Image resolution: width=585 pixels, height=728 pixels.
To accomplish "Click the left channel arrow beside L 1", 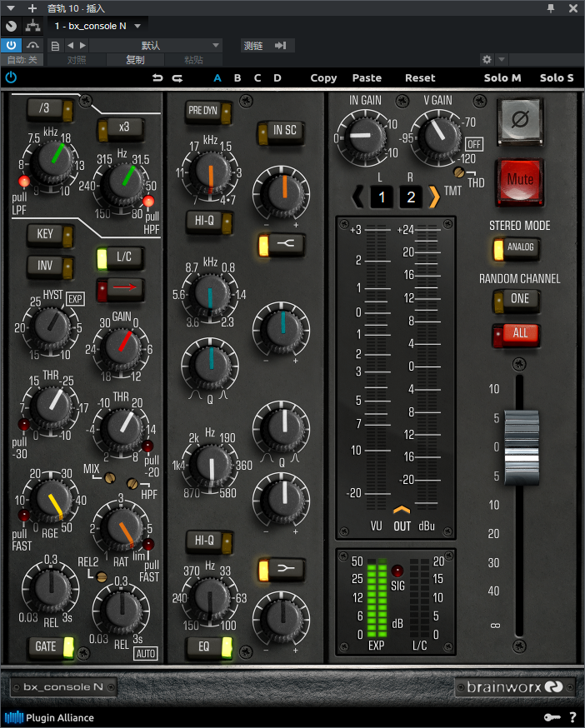I will (x=357, y=197).
